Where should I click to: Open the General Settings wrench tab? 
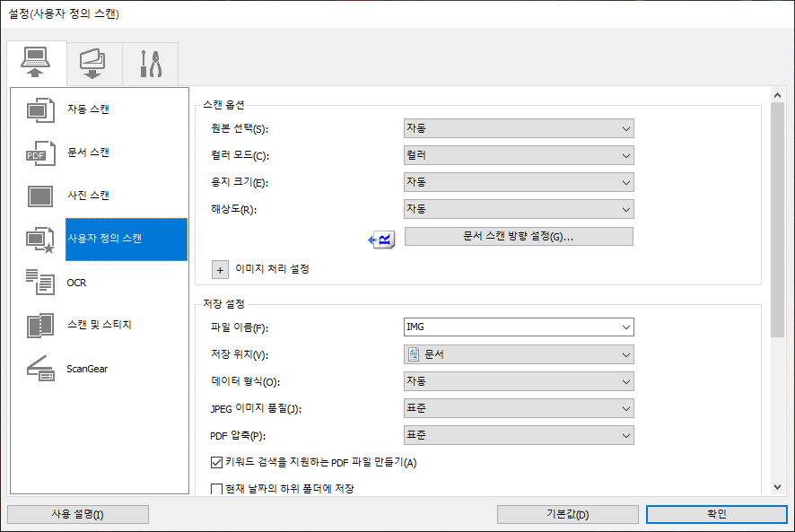150,63
